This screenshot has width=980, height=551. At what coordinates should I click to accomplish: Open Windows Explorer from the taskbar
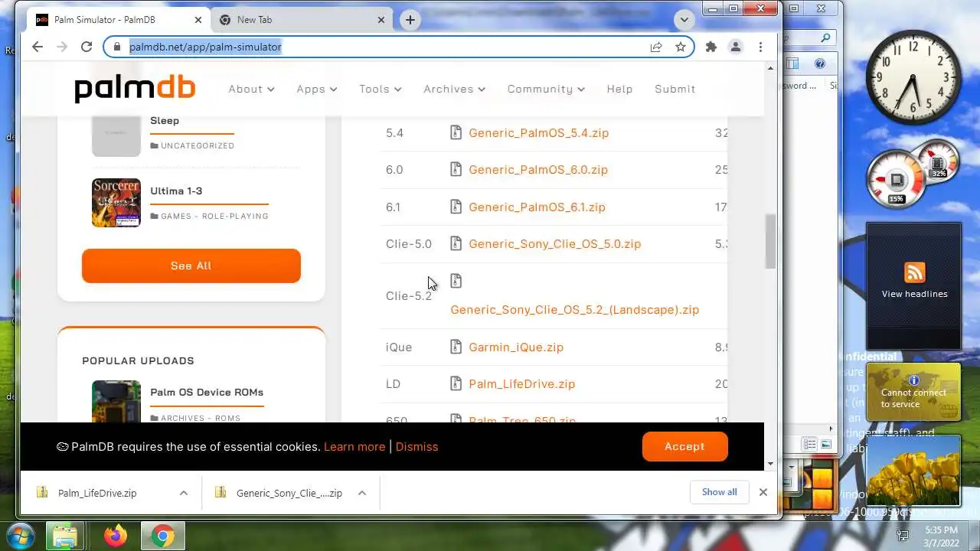[65, 536]
